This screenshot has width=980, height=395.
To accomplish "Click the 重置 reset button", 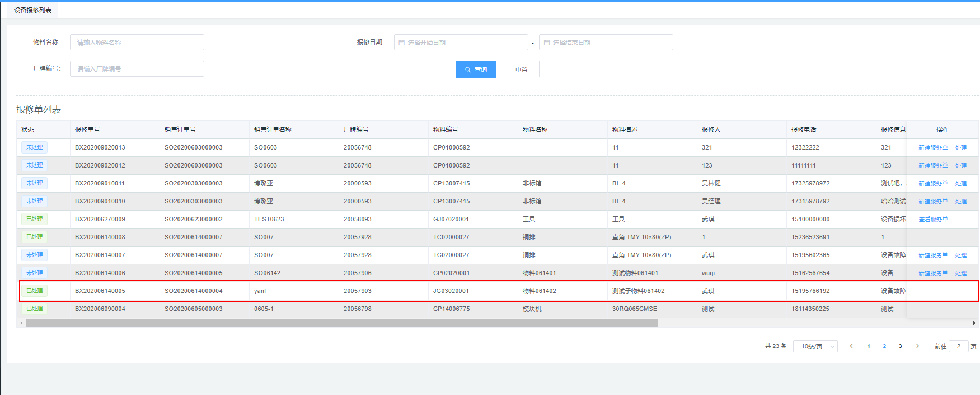I will tap(521, 69).
